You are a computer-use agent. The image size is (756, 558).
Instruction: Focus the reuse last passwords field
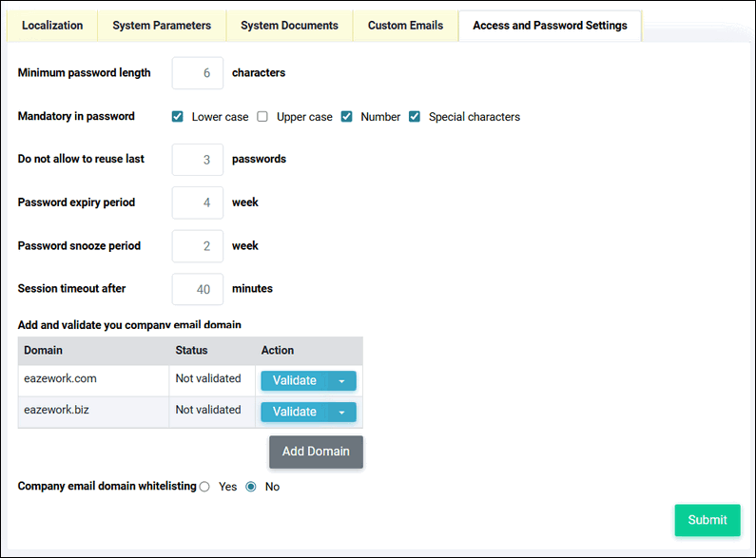click(198, 160)
